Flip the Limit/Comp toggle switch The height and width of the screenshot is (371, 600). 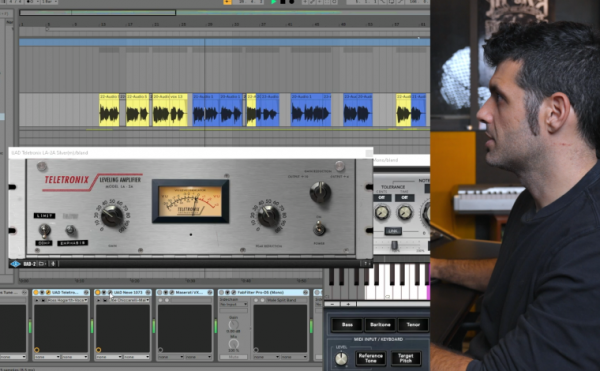pyautogui.click(x=44, y=230)
